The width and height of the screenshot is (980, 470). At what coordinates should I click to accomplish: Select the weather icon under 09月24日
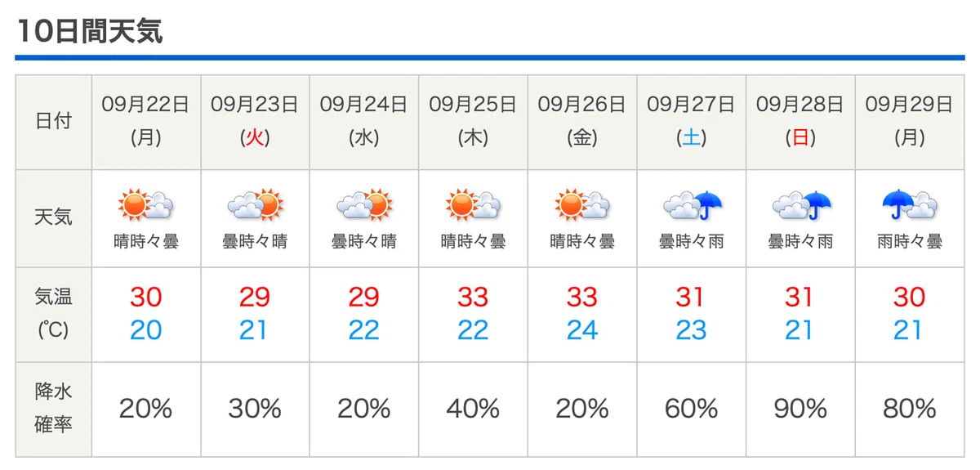(364, 204)
